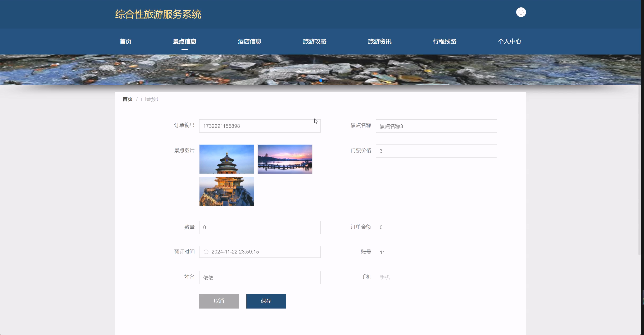
Task: Focus the 景点名称 input field
Action: pyautogui.click(x=436, y=126)
